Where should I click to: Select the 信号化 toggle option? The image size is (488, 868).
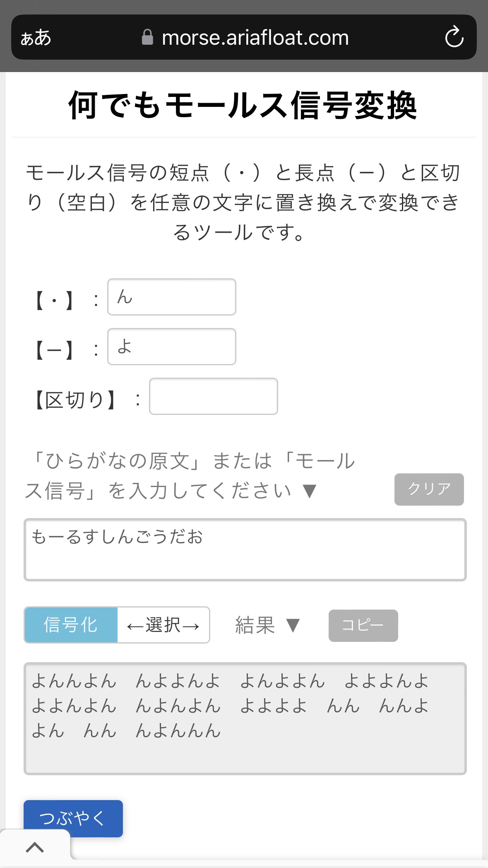(71, 625)
